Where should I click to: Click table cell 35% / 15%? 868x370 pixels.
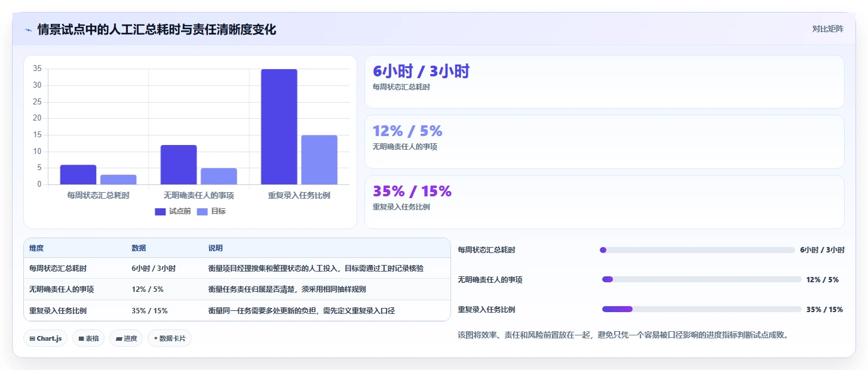(x=149, y=311)
